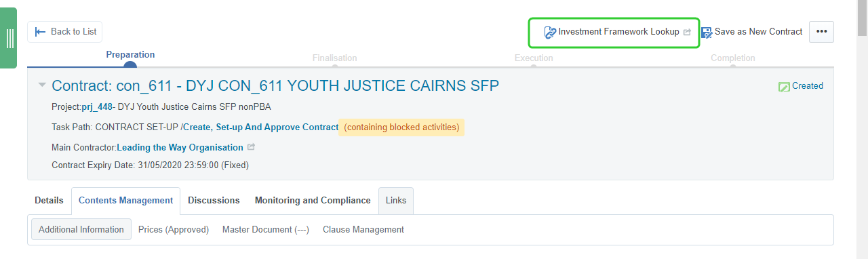
Task: Click the Investment Framework Lookup link icon
Action: point(550,32)
